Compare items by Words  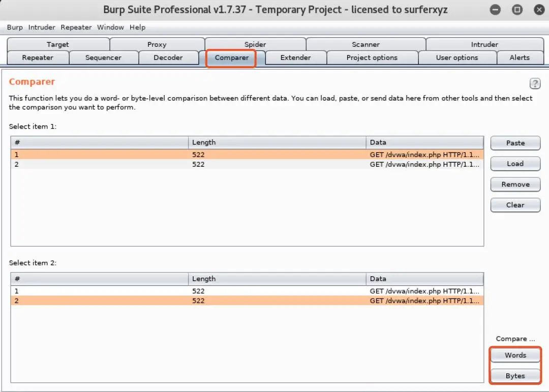pos(515,355)
